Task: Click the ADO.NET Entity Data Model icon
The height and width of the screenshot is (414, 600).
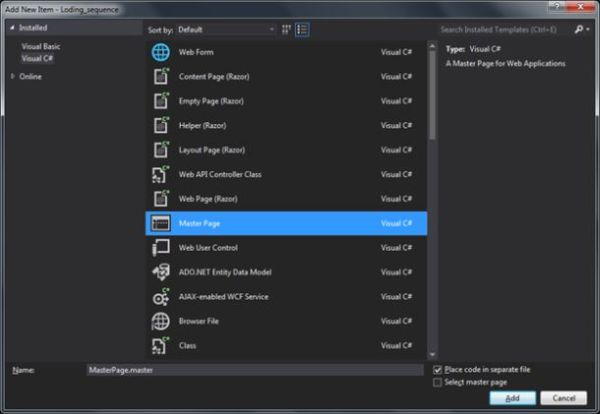Action: [161, 272]
